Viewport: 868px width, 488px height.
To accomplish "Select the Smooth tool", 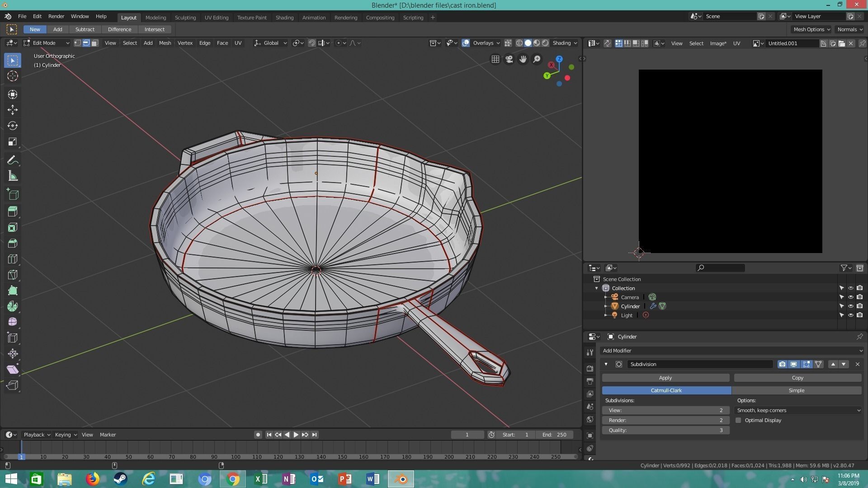I will 13,322.
